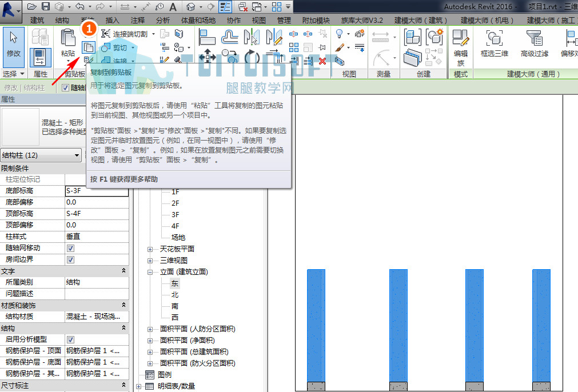Click the 剪切 cut button
Viewport: 578px width, 392px height.
(x=117, y=47)
